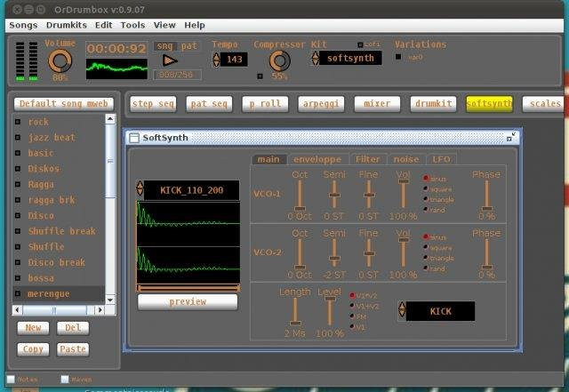Click the preview button
Image resolution: width=569 pixels, height=392 pixels.
click(188, 301)
